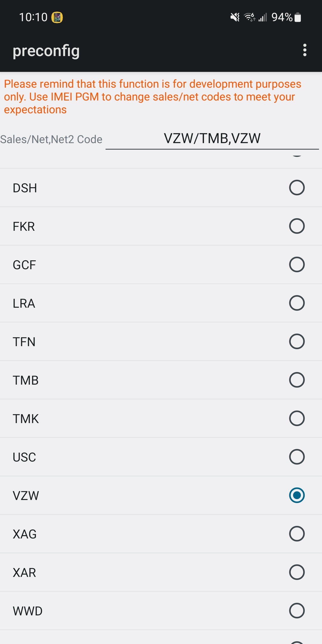Tap the battery status icon
Screen dimensions: 322x644
pos(298,17)
